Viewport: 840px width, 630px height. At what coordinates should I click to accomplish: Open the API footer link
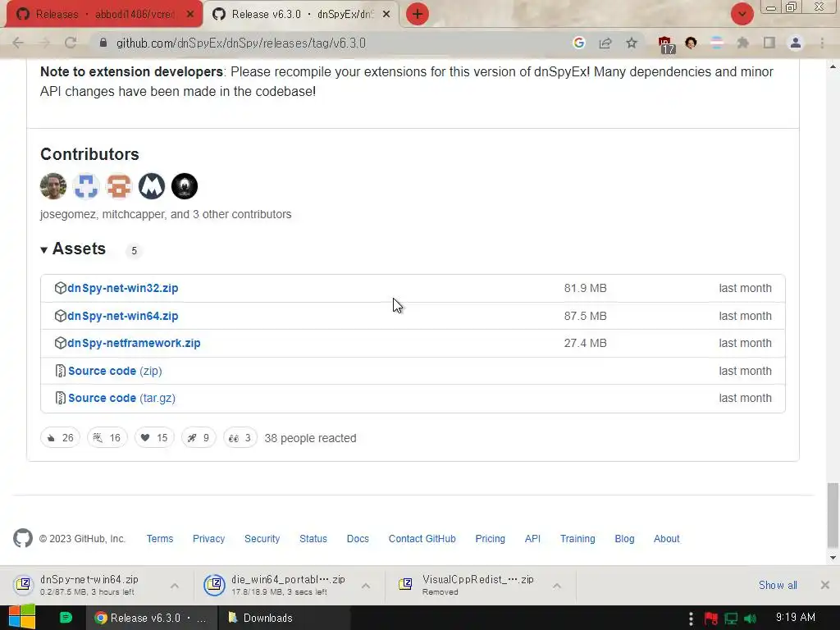pos(532,538)
